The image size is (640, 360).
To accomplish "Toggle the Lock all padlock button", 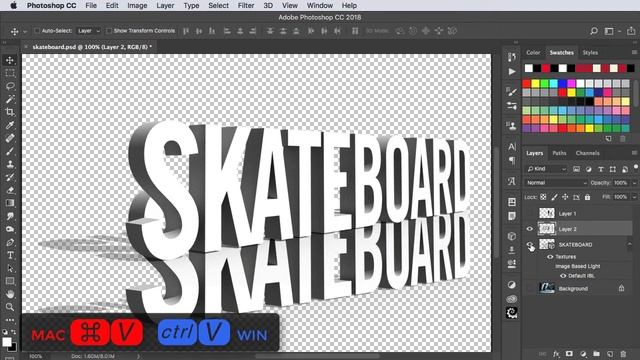I will point(587,197).
